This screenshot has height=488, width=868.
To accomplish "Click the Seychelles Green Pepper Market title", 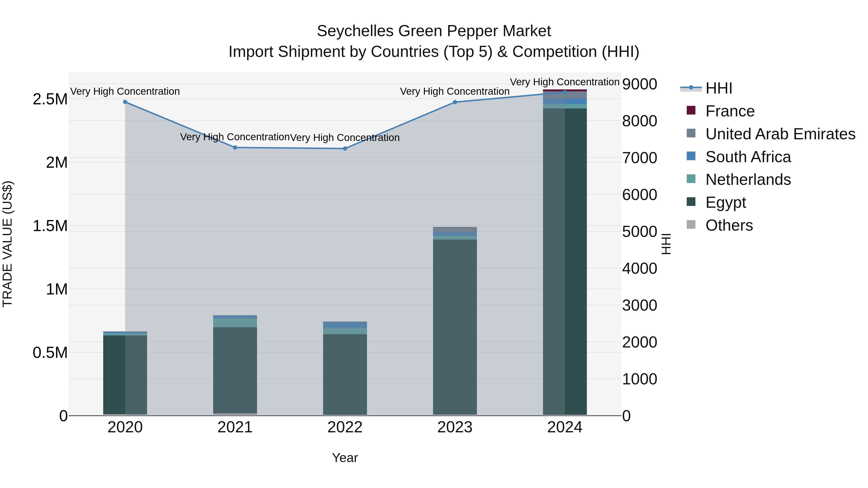I will 434,31.
